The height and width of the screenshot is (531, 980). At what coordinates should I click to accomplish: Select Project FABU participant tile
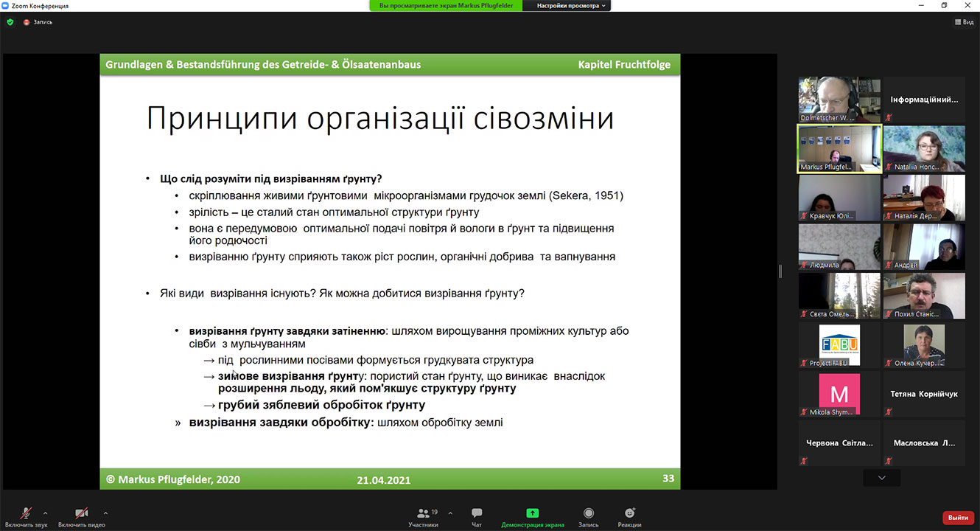(839, 345)
